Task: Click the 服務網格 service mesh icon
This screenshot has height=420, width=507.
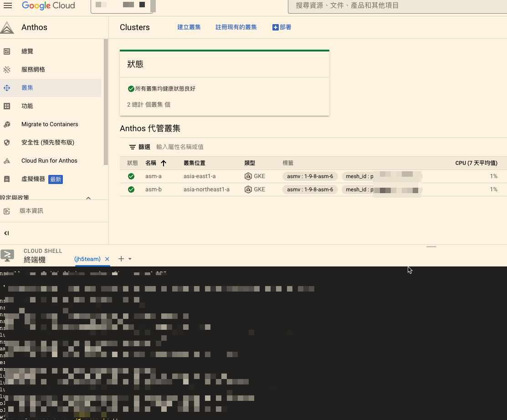Action: [7, 70]
